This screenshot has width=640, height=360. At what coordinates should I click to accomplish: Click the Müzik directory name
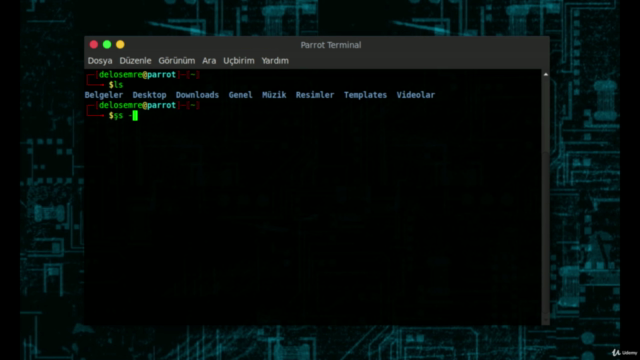(274, 95)
